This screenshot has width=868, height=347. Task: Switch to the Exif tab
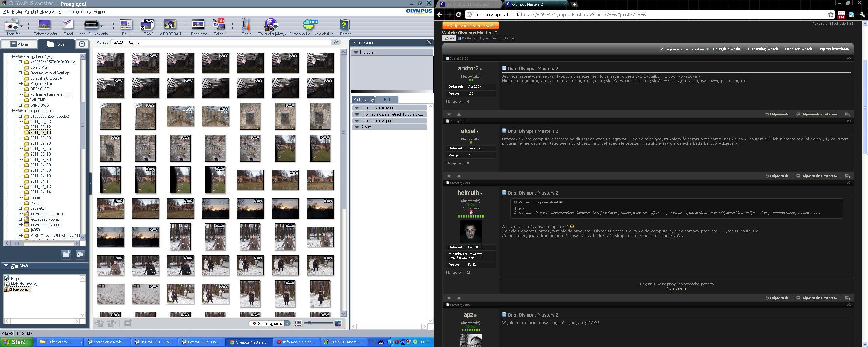[387, 100]
